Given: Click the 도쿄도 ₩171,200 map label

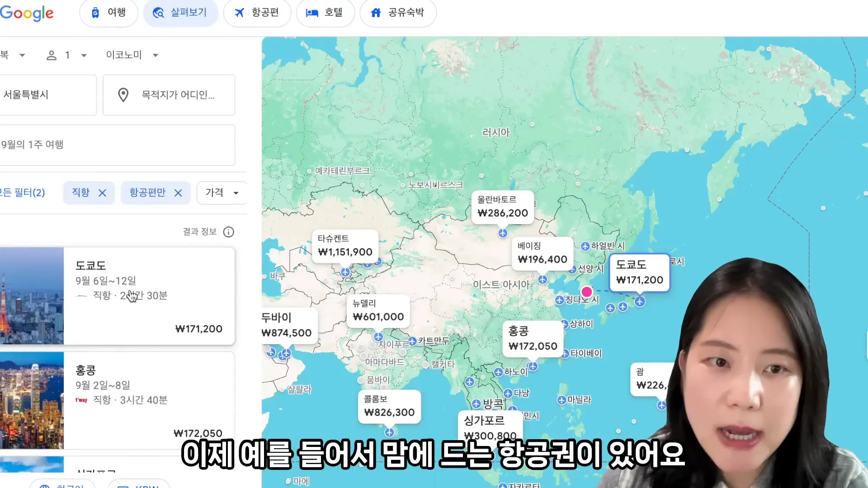Looking at the screenshot, I should (639, 272).
